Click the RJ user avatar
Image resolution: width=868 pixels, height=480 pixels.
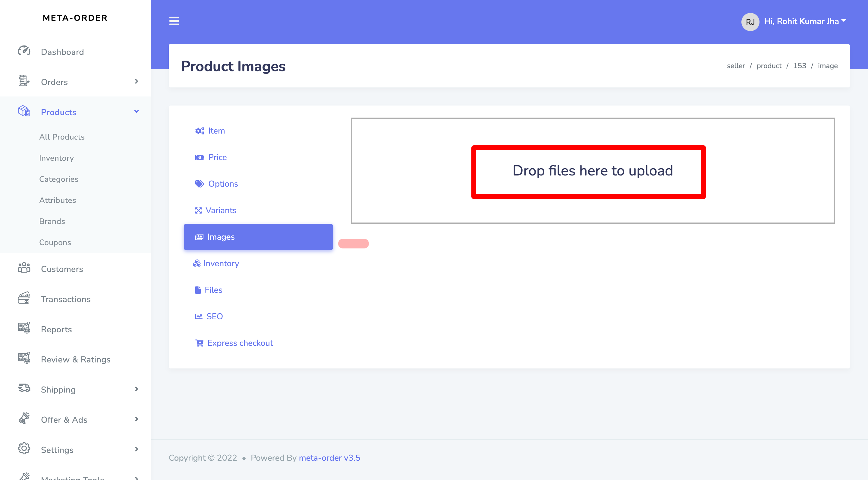pyautogui.click(x=750, y=22)
